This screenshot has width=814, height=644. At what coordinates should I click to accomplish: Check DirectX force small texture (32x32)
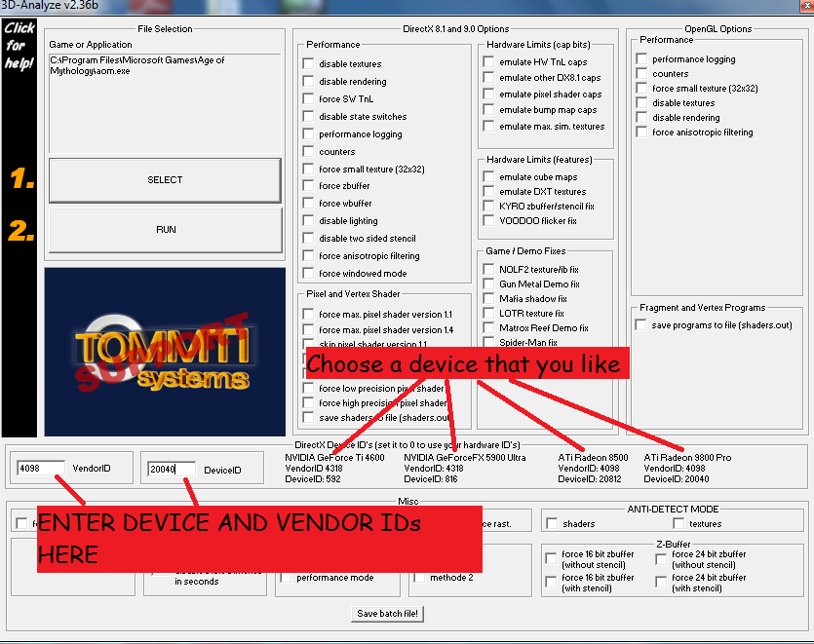(308, 169)
